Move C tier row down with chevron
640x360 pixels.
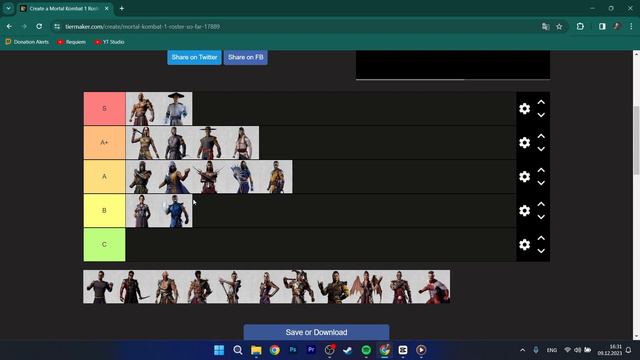pos(541,251)
